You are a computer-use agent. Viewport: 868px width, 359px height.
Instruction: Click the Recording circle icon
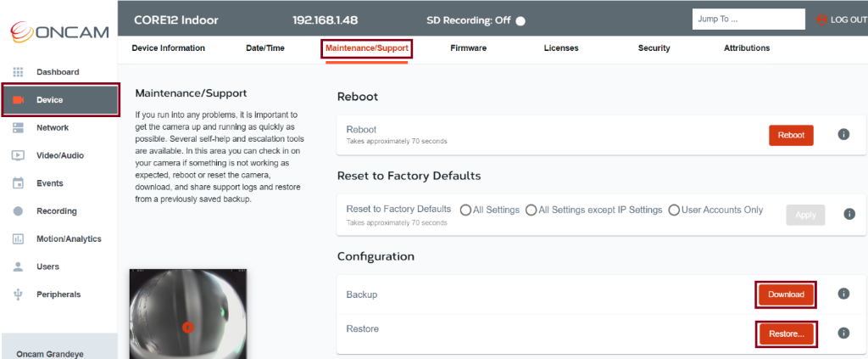click(x=19, y=211)
